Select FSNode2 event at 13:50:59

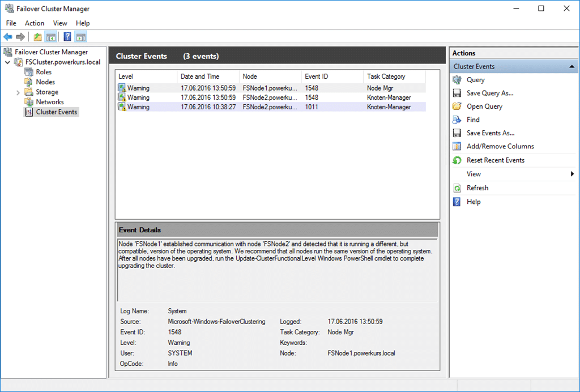[x=271, y=97]
